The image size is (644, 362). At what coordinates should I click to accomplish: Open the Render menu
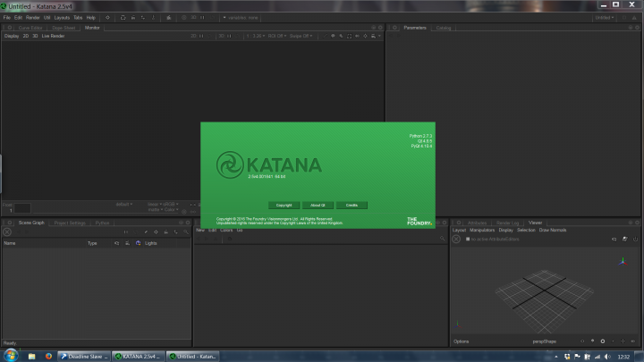(x=32, y=17)
